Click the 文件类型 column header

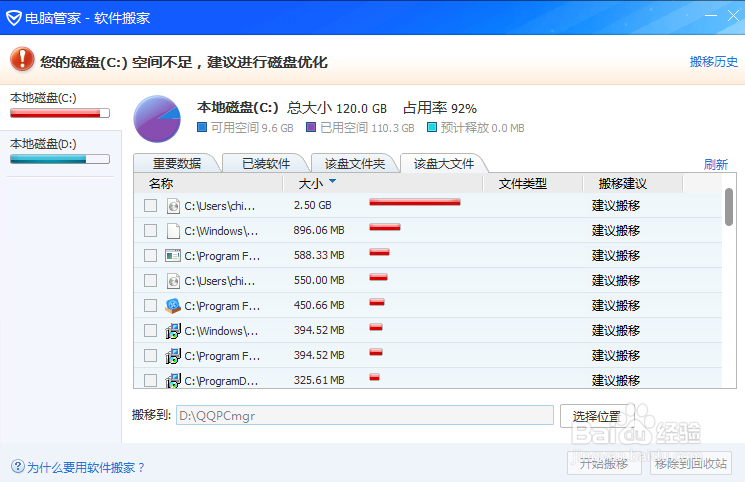(523, 183)
